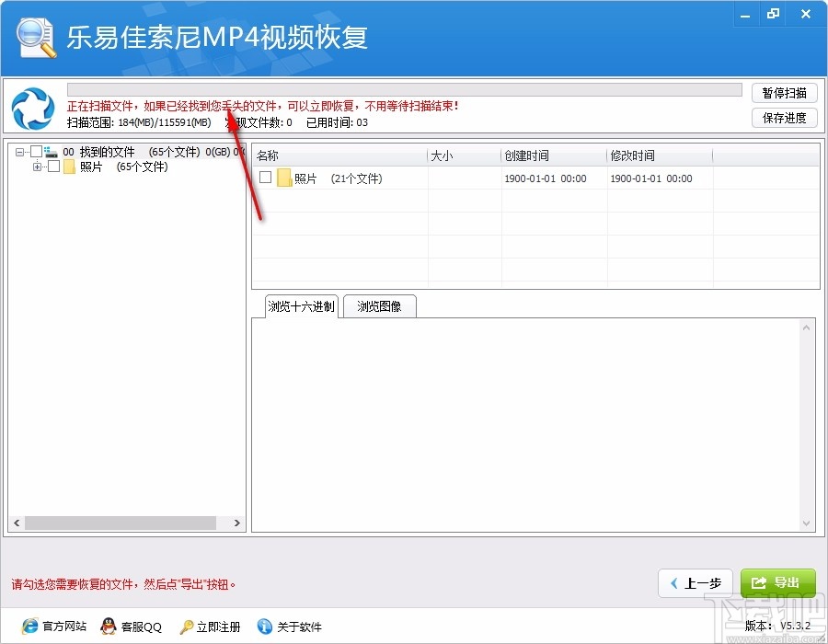The width and height of the screenshot is (828, 644).
Task: Click the export icon on 导出 button
Action: point(756,582)
